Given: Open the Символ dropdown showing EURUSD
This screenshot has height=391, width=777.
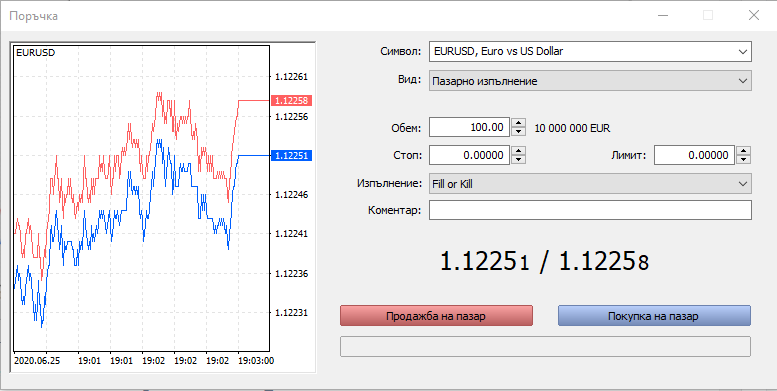Looking at the screenshot, I should click(590, 51).
